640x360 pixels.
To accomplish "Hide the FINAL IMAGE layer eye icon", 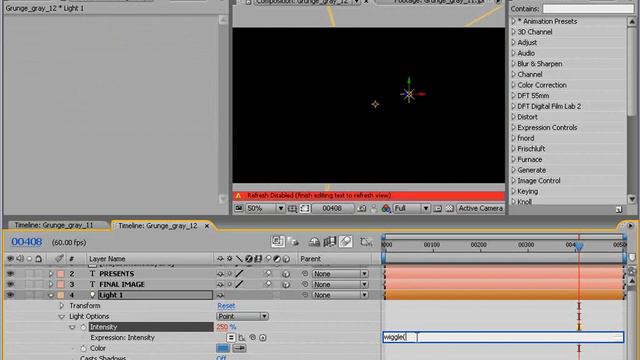I will click(x=10, y=284).
